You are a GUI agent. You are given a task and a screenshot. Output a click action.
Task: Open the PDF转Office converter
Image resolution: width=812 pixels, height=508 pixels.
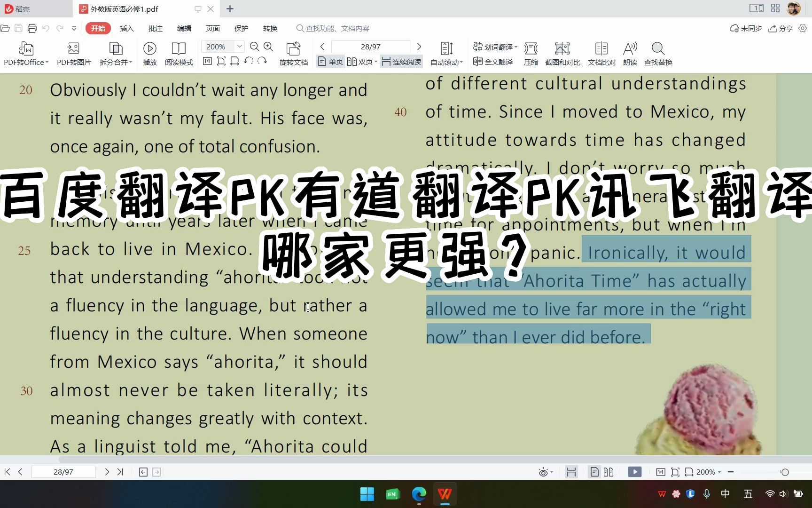pos(26,54)
